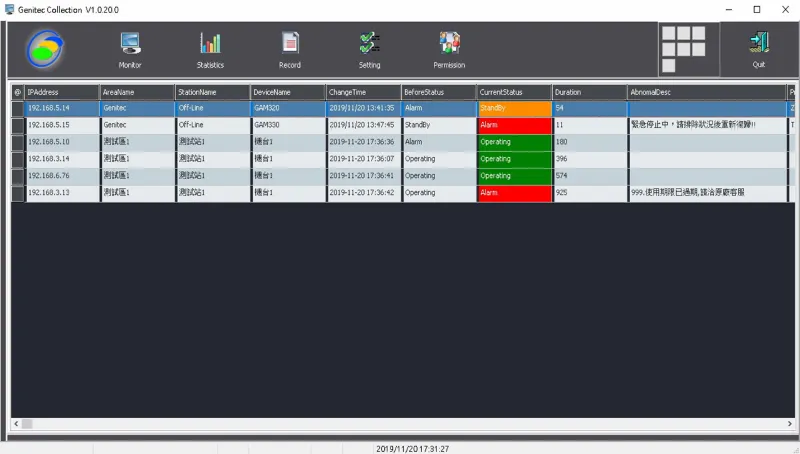Sort by StationName column header
This screenshot has width=800, height=454.
coord(212,92)
